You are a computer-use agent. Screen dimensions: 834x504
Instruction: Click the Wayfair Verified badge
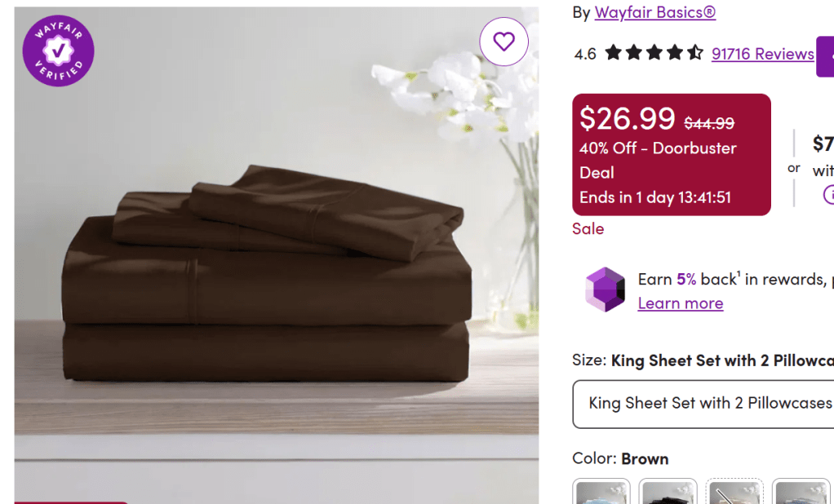pos(58,51)
